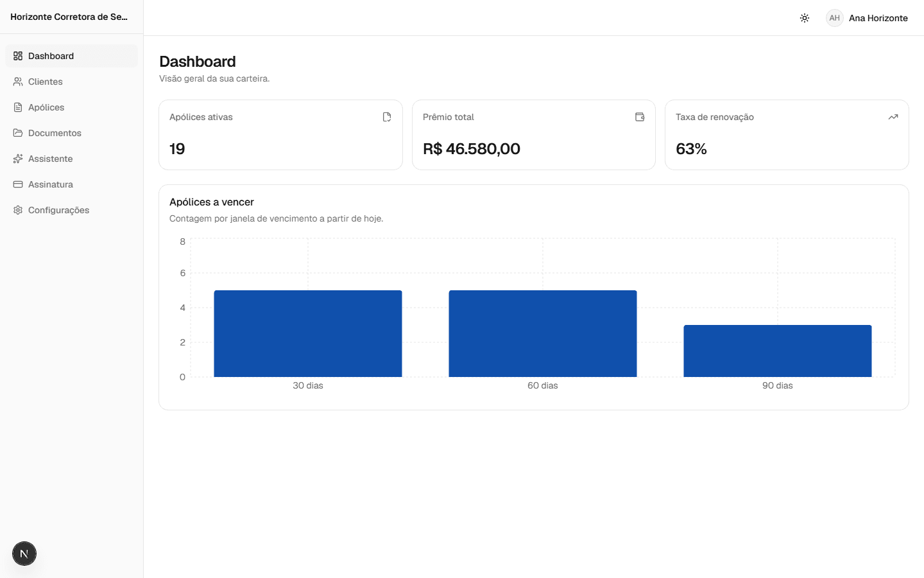Click the Taxa de renovação label
The width and height of the screenshot is (924, 578).
715,117
